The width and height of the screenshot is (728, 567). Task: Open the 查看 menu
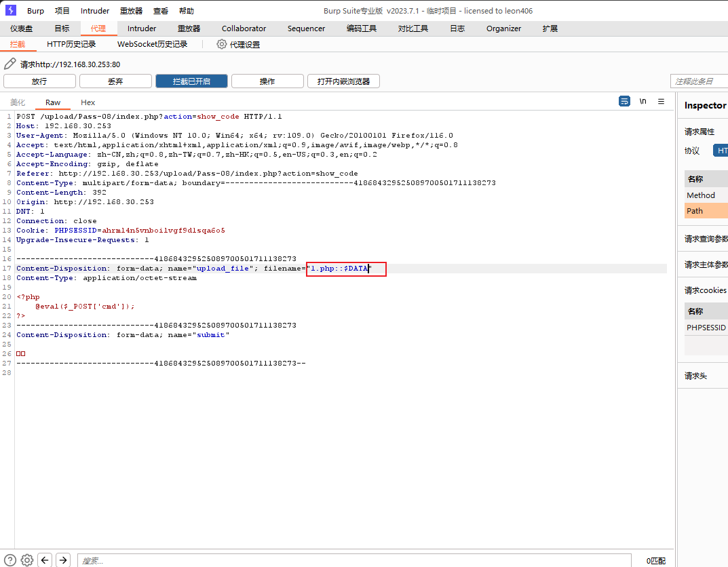[161, 11]
